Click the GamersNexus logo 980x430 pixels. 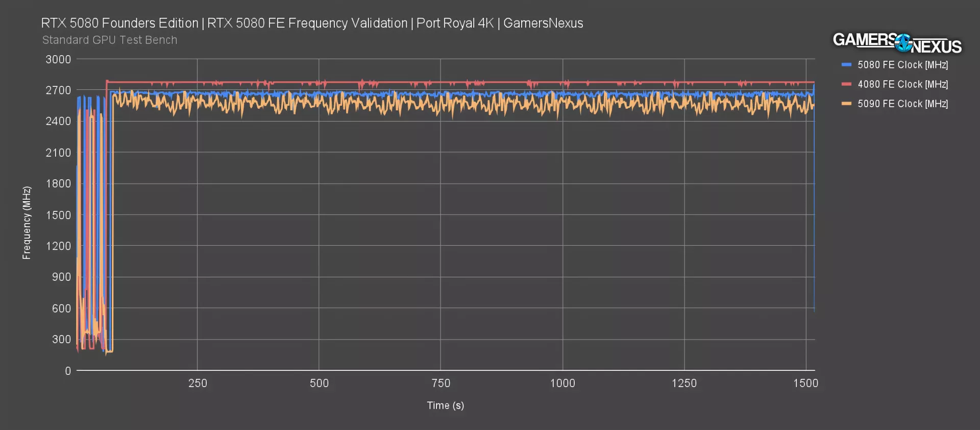[x=897, y=43]
